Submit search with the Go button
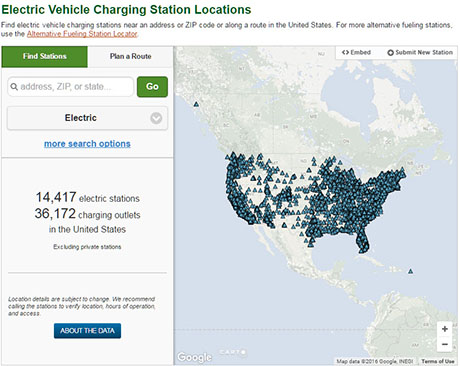 coord(152,87)
